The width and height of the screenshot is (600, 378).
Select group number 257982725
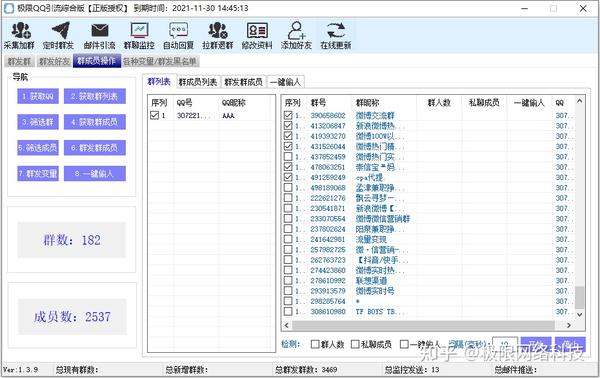pos(328,249)
